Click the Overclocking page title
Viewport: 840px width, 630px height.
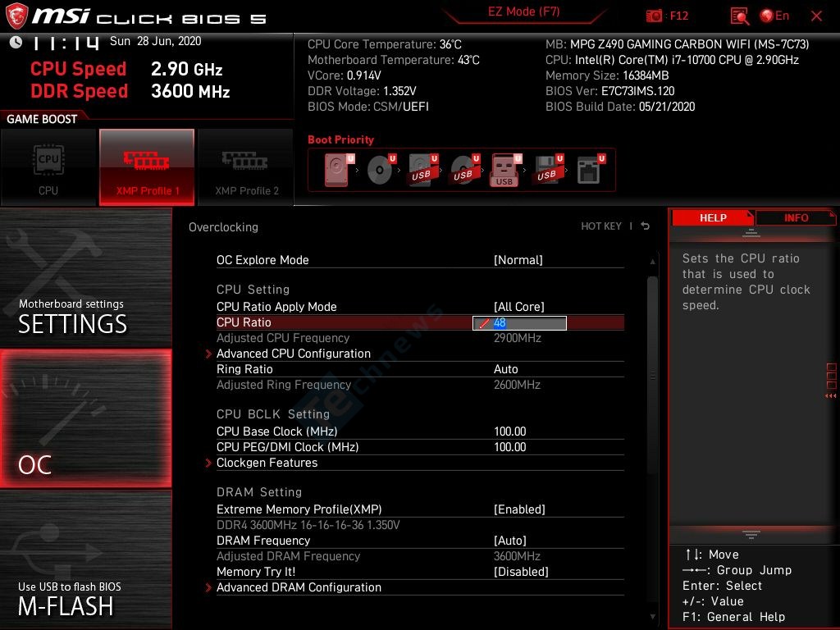pos(223,227)
